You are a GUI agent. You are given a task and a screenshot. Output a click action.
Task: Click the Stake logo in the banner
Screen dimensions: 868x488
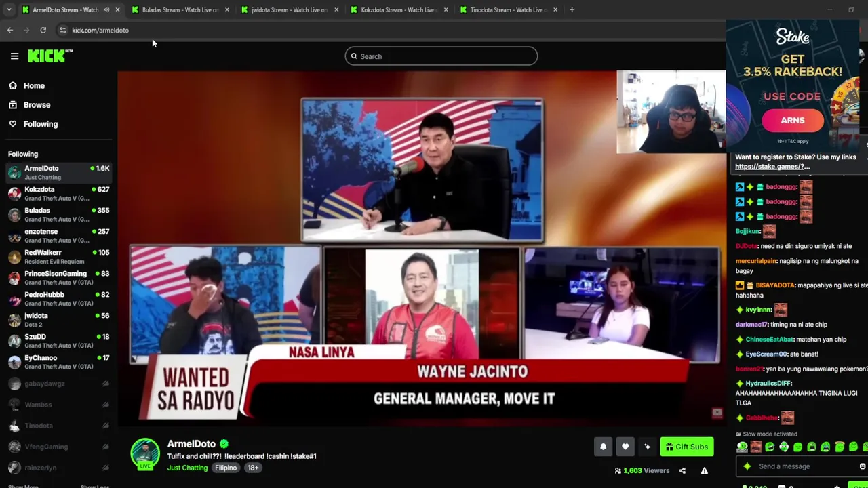click(793, 37)
